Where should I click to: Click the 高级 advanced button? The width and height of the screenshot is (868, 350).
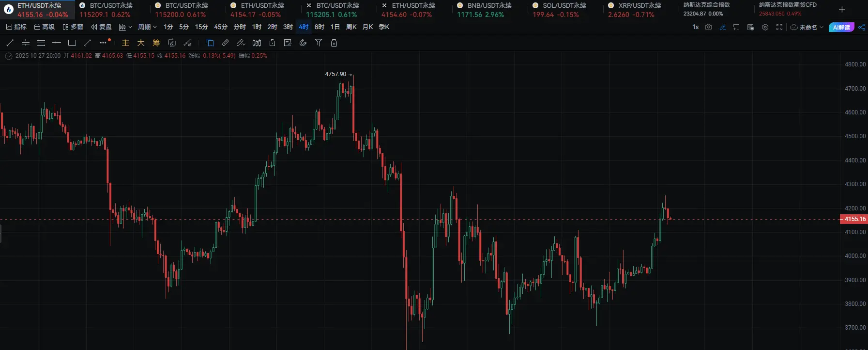click(45, 27)
